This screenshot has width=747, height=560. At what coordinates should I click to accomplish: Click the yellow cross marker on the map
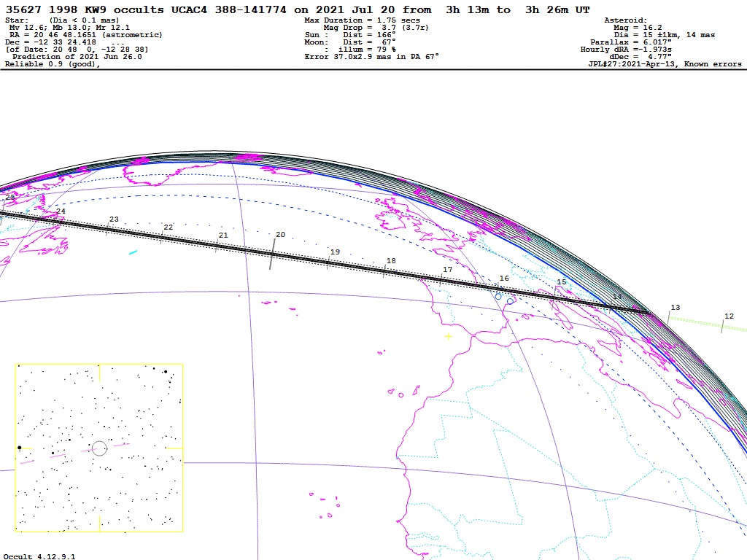tap(448, 336)
